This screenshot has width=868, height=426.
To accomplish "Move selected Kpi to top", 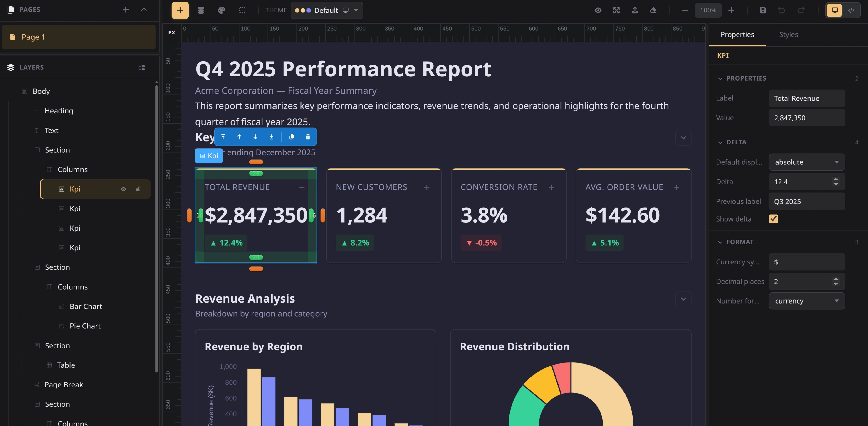I will pyautogui.click(x=223, y=137).
